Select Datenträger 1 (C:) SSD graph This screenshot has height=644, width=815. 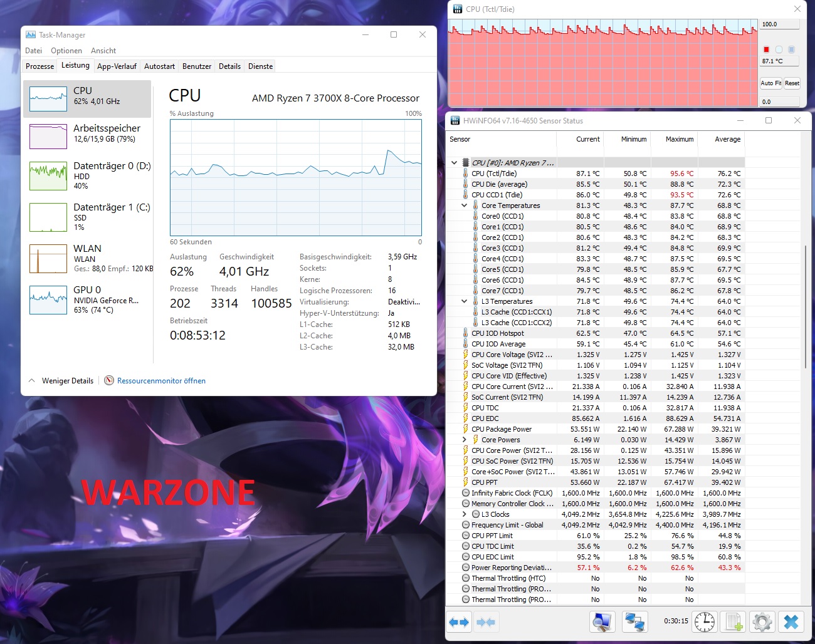tap(48, 217)
